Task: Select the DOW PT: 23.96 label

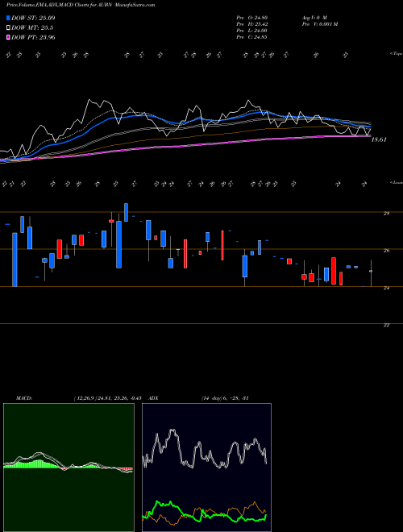Action: click(33, 38)
